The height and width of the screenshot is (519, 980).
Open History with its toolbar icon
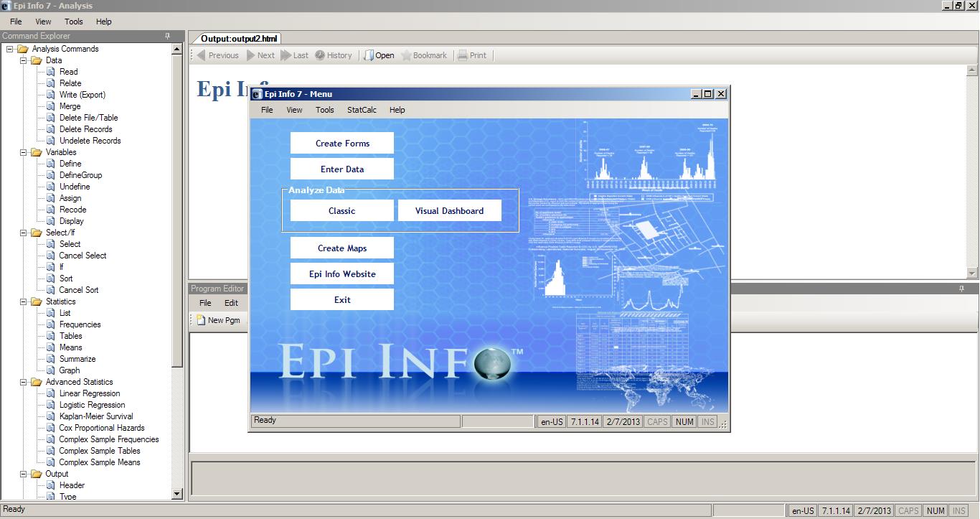click(x=320, y=55)
